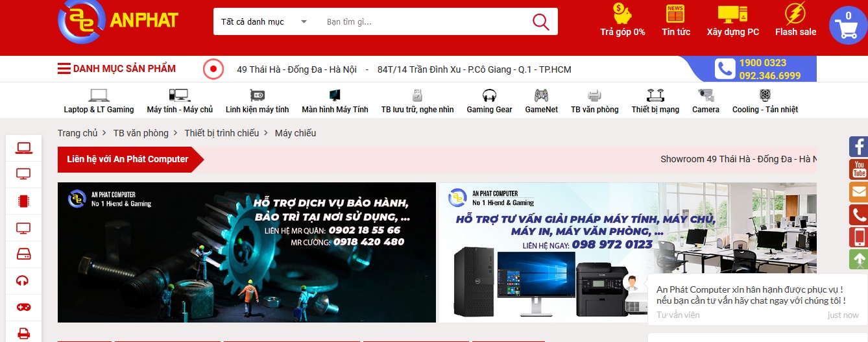The height and width of the screenshot is (342, 868).
Task: Open Màn hình Máy Tính category
Action: [335, 102]
